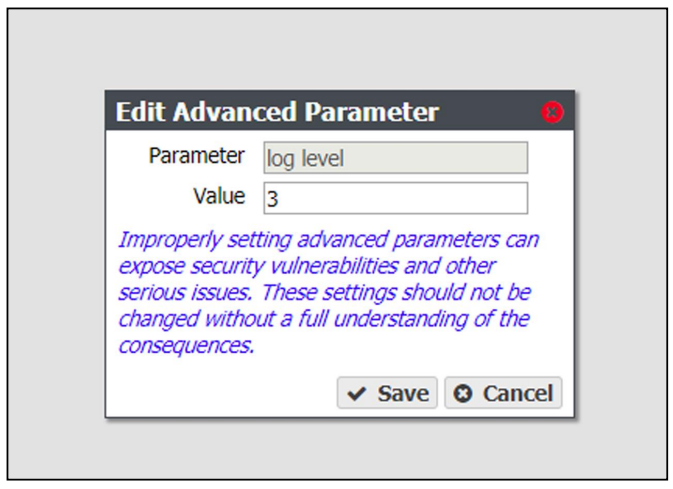
Task: Click the word Cancel on its button
Action: 518,394
